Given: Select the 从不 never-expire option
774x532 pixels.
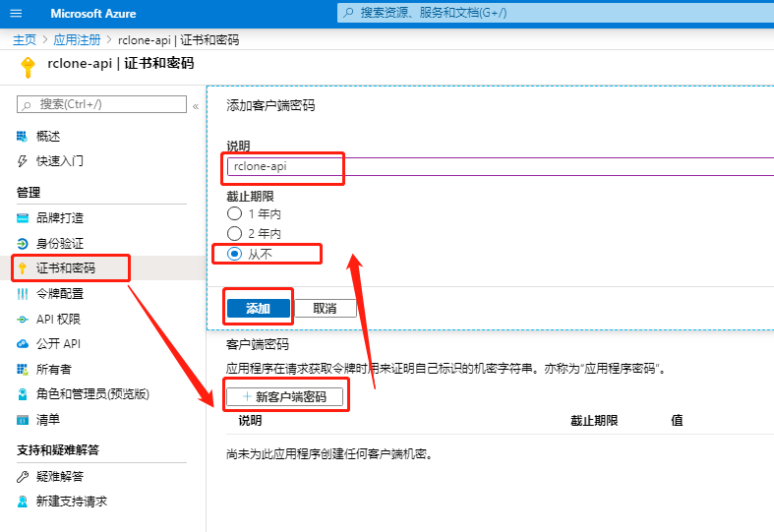Looking at the screenshot, I should (x=234, y=254).
